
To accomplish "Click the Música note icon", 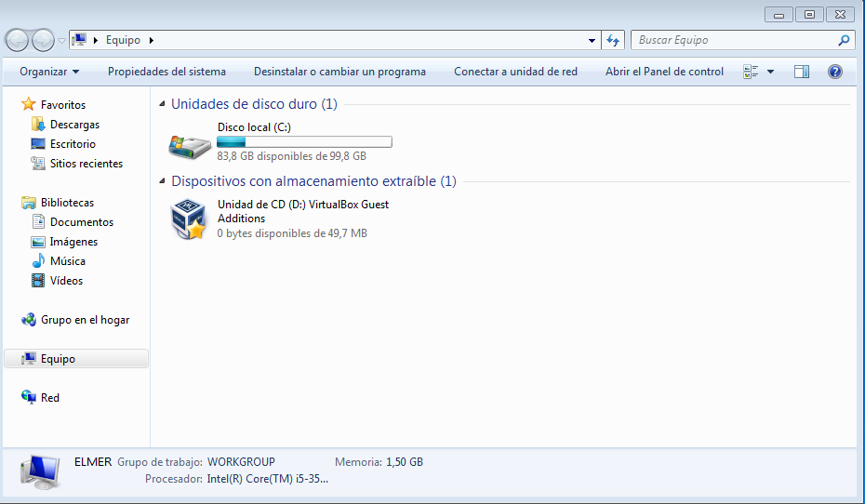I will (38, 260).
